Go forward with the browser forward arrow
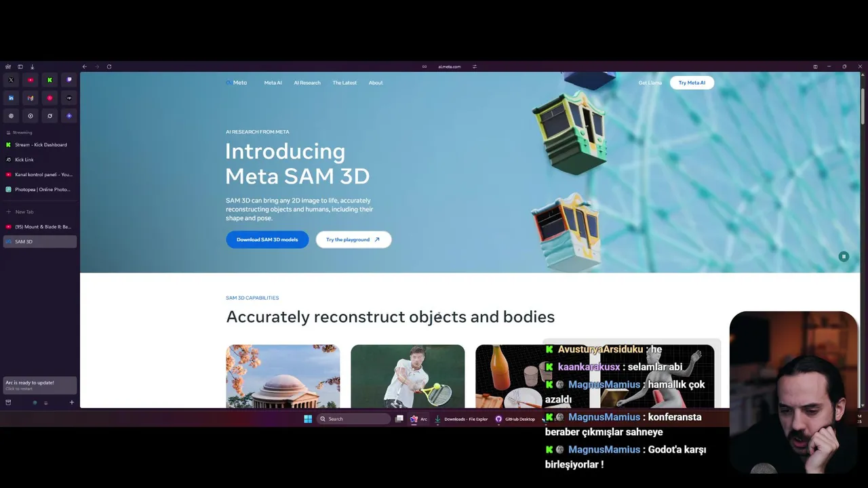 [96, 66]
